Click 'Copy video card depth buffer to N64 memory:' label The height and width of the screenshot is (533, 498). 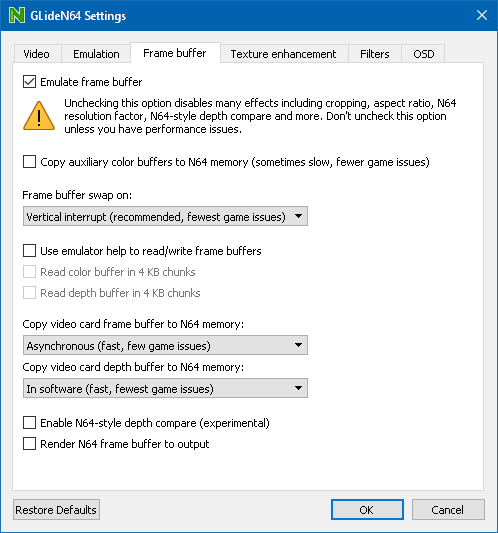(133, 367)
